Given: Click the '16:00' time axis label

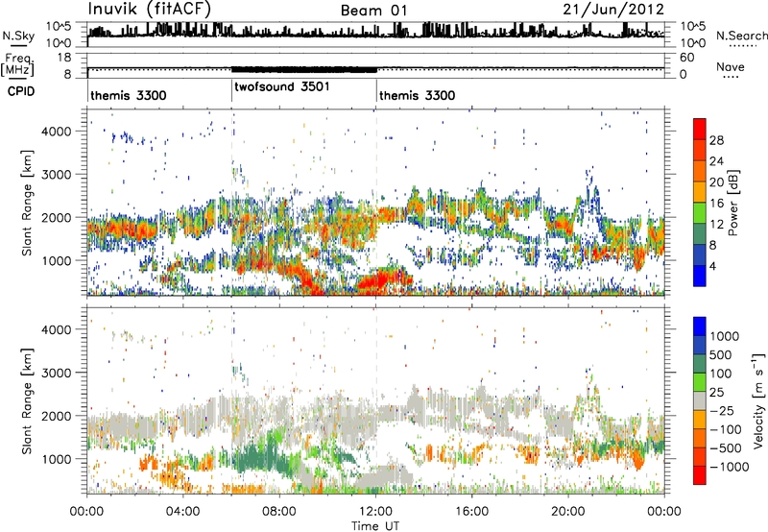Looking at the screenshot, I should click(x=471, y=512).
